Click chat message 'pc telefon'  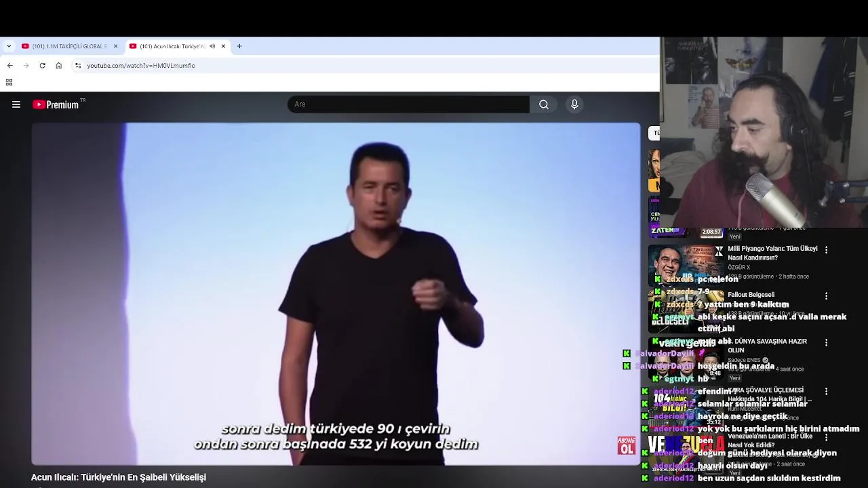717,279
